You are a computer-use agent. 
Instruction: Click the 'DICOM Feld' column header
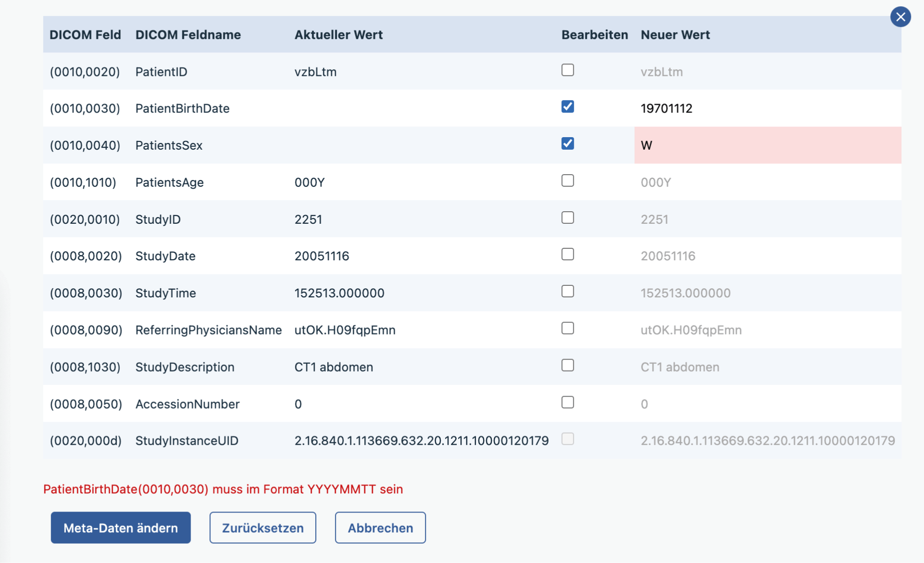[85, 35]
